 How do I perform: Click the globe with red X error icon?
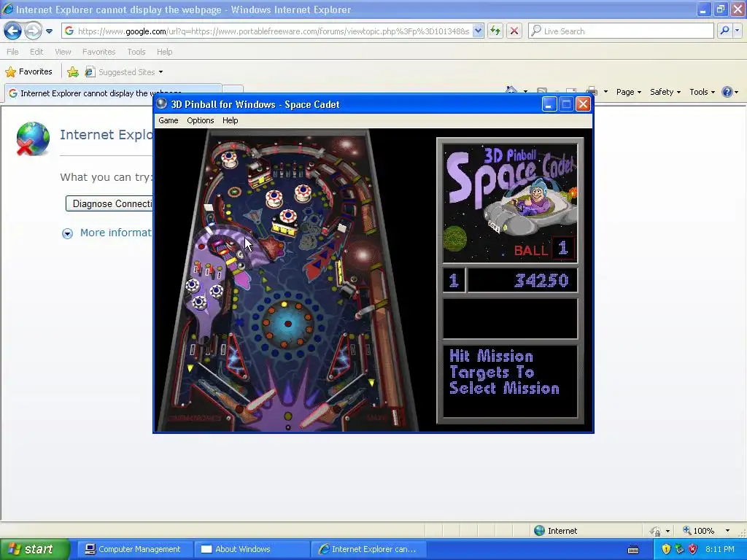pos(32,139)
